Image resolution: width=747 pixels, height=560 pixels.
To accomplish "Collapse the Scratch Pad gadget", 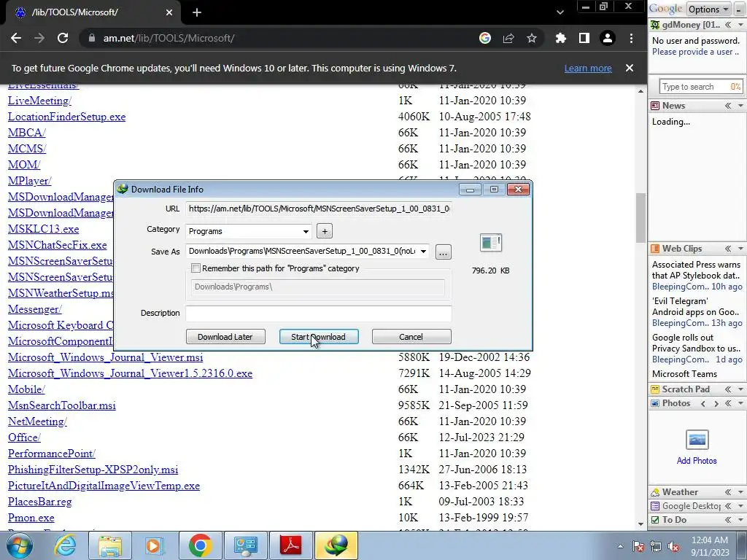I will tap(728, 389).
